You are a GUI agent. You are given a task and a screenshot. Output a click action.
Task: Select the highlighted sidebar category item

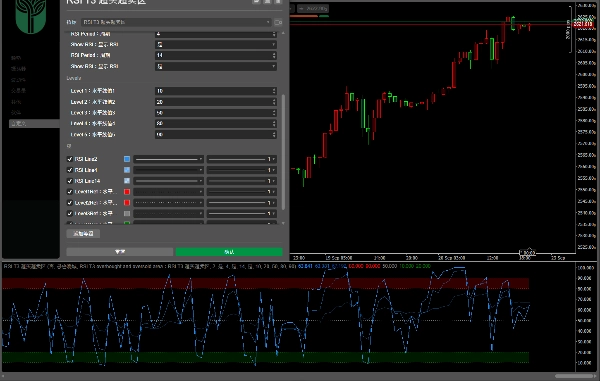tap(34, 124)
